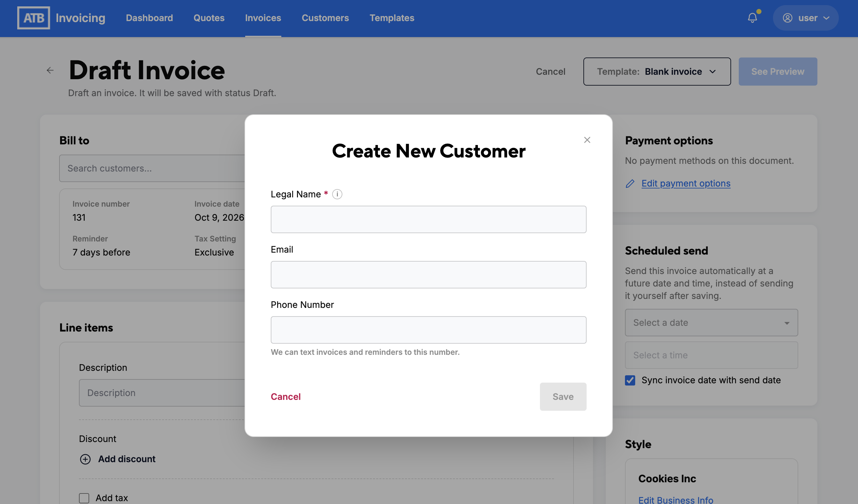Check the Add tax checkbox
This screenshot has width=858, height=504.
point(84,498)
